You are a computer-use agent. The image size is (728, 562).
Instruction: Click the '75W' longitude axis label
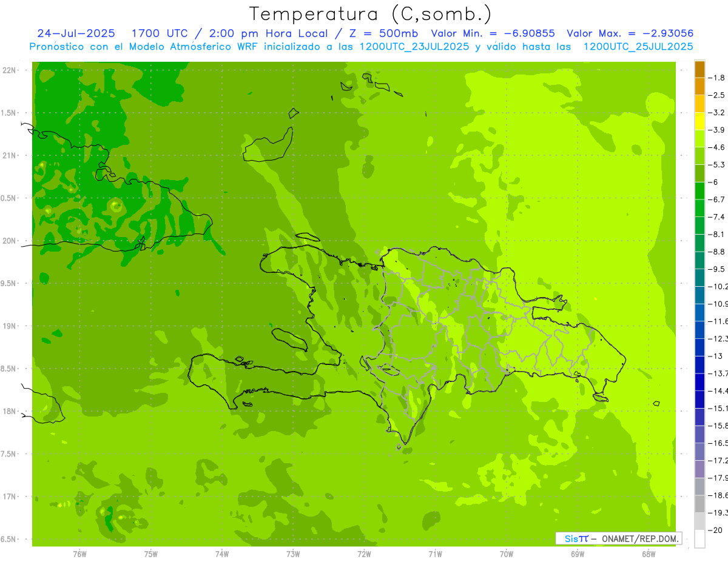click(151, 554)
